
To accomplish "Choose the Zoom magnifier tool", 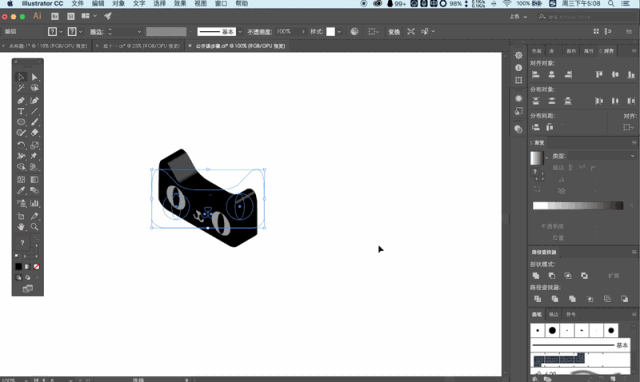I will (35, 227).
